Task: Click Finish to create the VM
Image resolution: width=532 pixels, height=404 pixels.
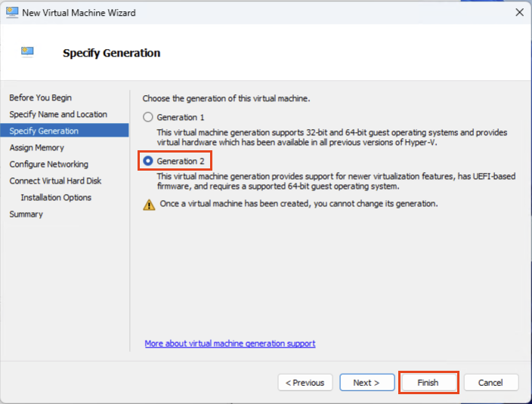Action: tap(428, 383)
